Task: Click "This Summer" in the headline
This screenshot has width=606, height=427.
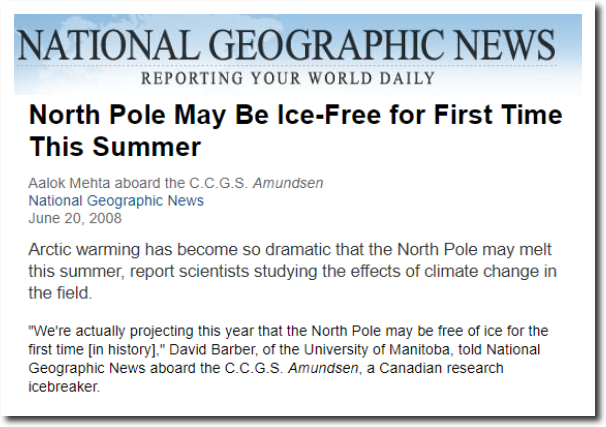Action: click(x=115, y=147)
